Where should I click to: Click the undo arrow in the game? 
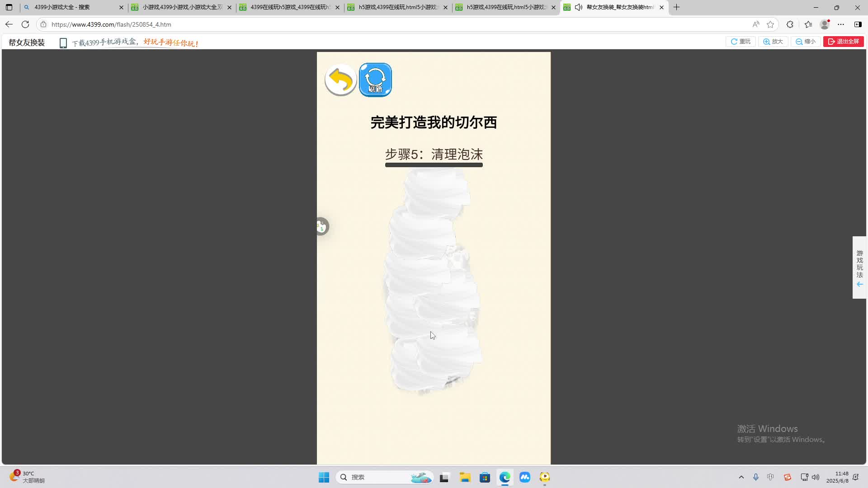point(340,80)
